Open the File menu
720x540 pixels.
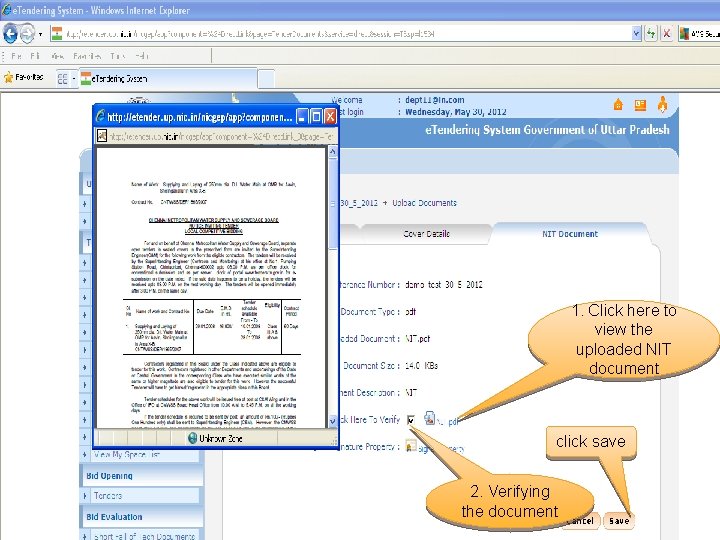(x=16, y=56)
